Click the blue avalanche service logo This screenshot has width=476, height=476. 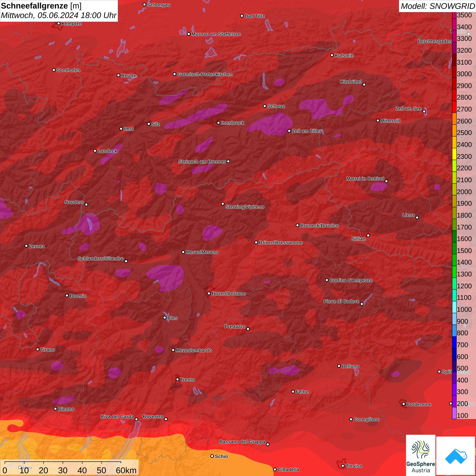pyautogui.click(x=456, y=456)
